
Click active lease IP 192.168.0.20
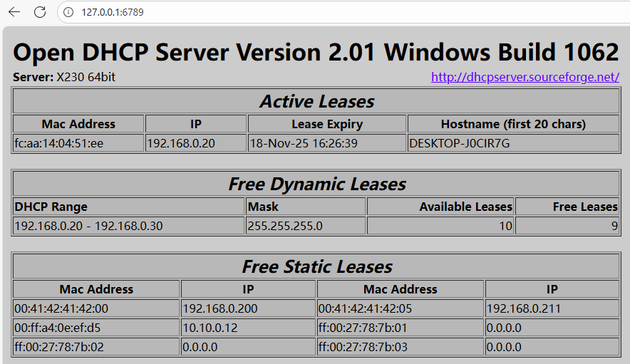tap(181, 143)
